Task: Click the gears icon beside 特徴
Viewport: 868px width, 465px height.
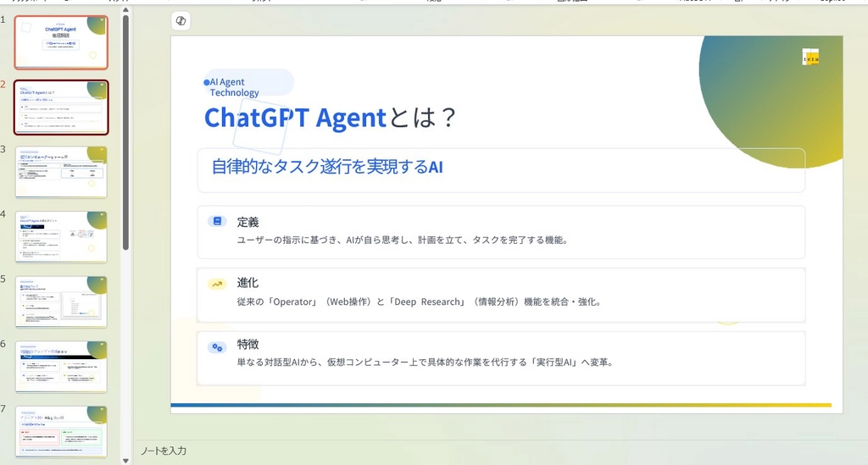Action: 217,347
